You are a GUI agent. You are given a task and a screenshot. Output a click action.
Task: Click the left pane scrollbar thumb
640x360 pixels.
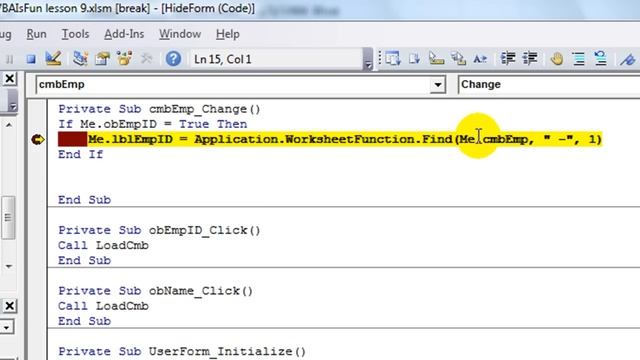coord(8,218)
